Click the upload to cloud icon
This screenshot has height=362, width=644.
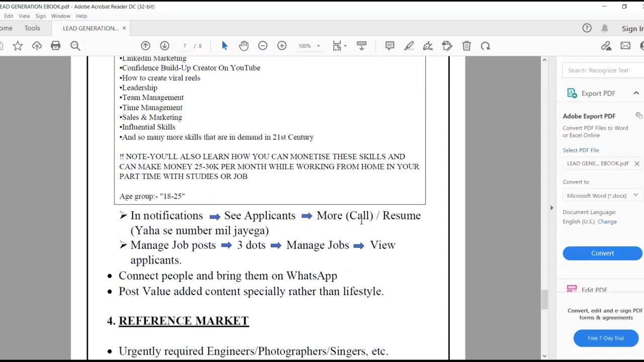pyautogui.click(x=37, y=46)
